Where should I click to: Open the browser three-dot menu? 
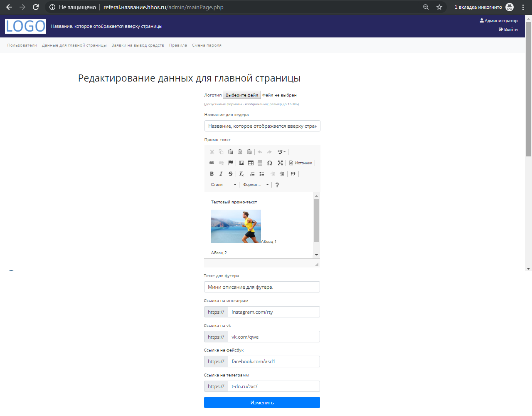pyautogui.click(x=523, y=7)
